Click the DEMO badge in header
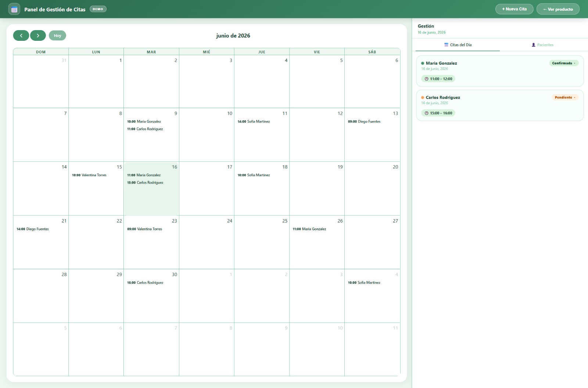The height and width of the screenshot is (388, 588). pos(98,9)
